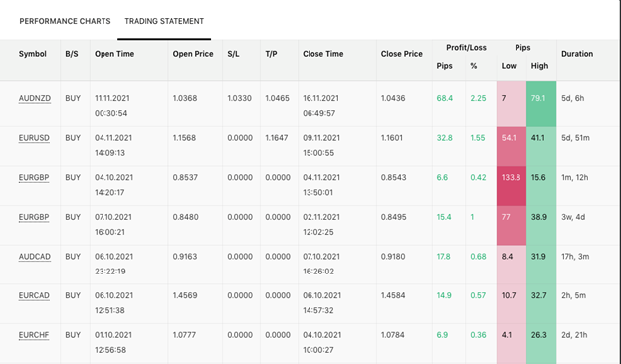This screenshot has width=621, height=364.
Task: Click the Open Price column header
Action: pyautogui.click(x=193, y=54)
